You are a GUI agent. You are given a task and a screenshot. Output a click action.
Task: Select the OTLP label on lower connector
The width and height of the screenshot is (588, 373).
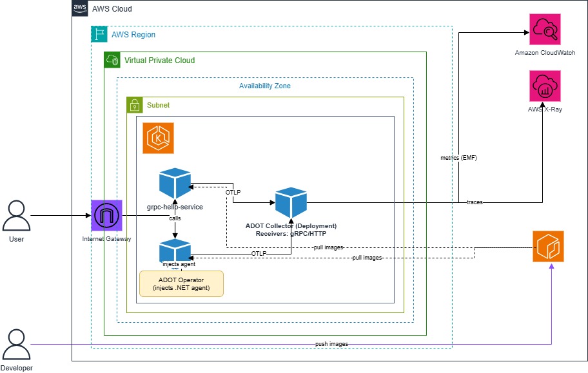coord(259,254)
